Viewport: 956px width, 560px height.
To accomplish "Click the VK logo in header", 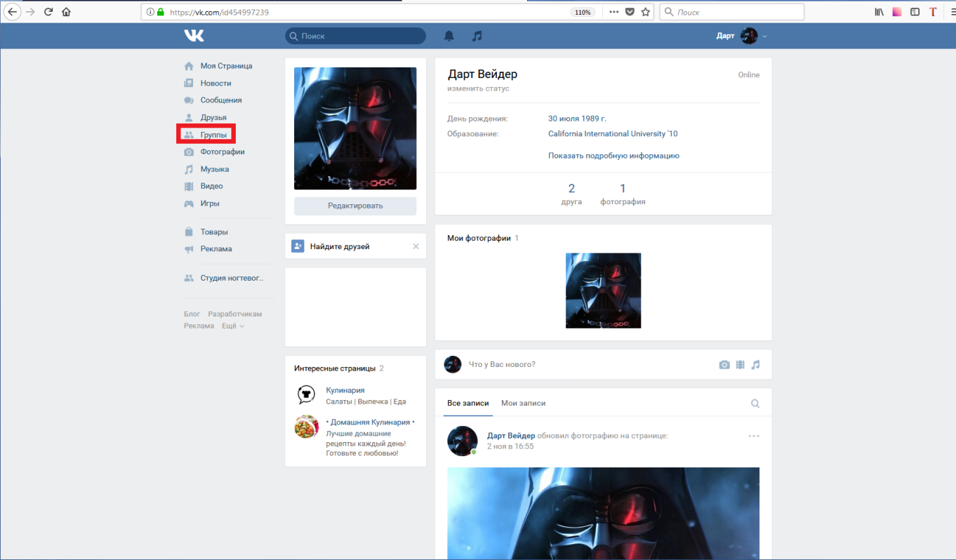I will 194,36.
